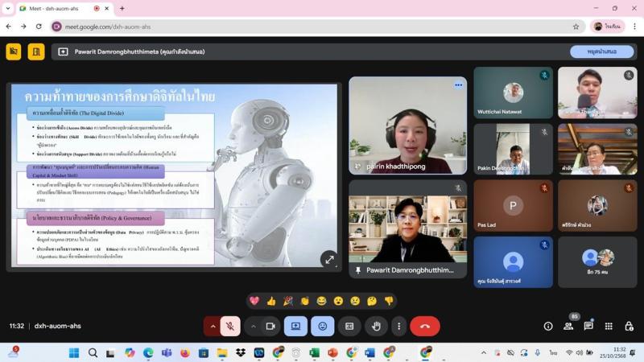644x362 pixels.
Task: Click the emoji reactions smiley icon
Action: click(323, 326)
